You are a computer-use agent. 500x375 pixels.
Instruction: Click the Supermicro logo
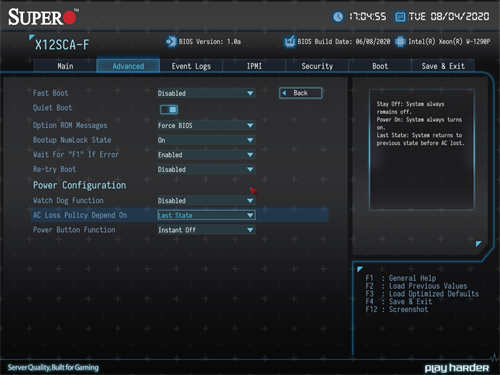click(x=43, y=17)
